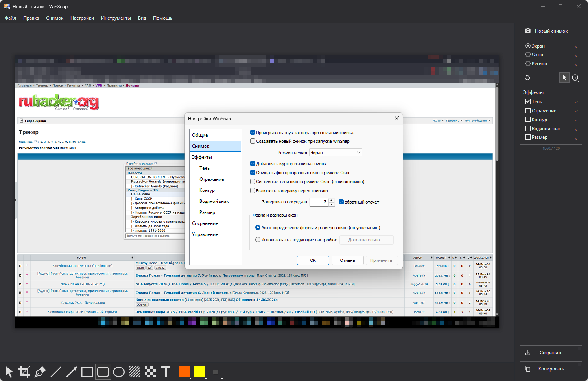
Task: Open the Инструменты menu
Action: tap(116, 18)
